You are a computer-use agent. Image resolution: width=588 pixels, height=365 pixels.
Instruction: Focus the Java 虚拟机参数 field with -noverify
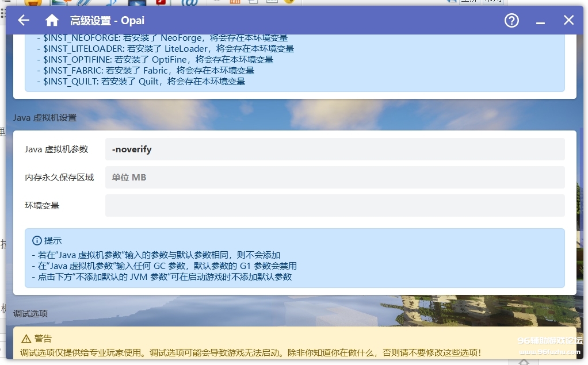tap(334, 149)
